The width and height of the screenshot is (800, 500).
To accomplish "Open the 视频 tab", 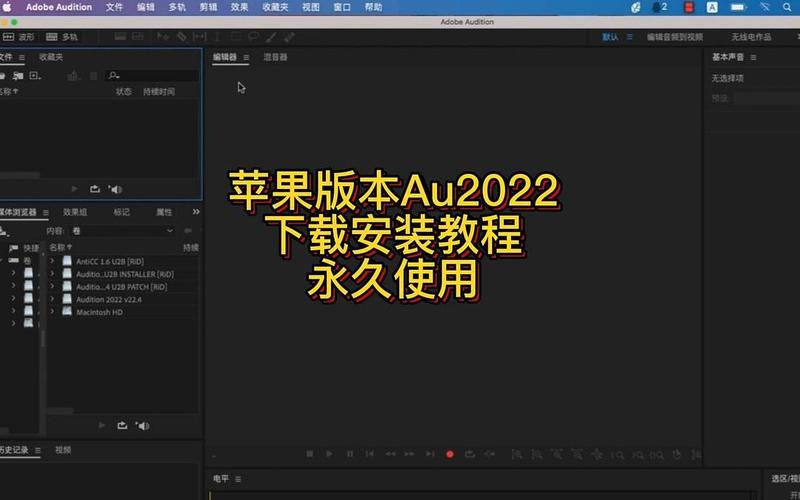I will pyautogui.click(x=63, y=450).
